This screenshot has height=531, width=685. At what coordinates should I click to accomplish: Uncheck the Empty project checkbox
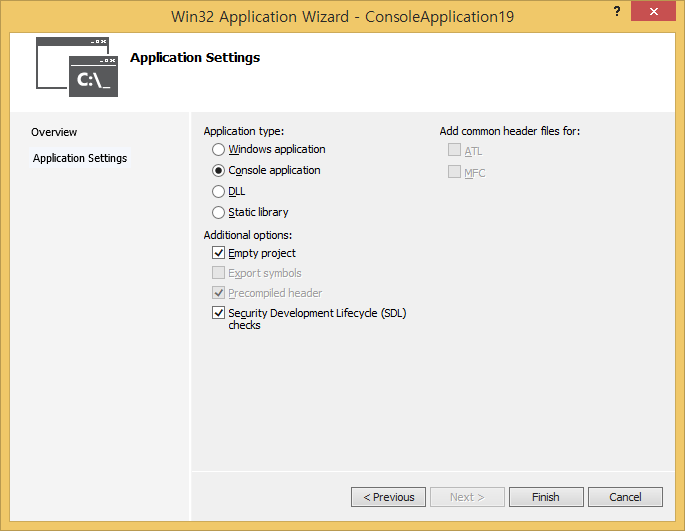[x=219, y=254]
